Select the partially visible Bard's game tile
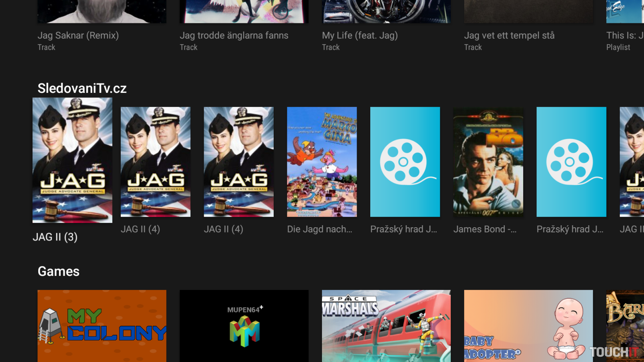The height and width of the screenshot is (362, 644). click(x=625, y=326)
